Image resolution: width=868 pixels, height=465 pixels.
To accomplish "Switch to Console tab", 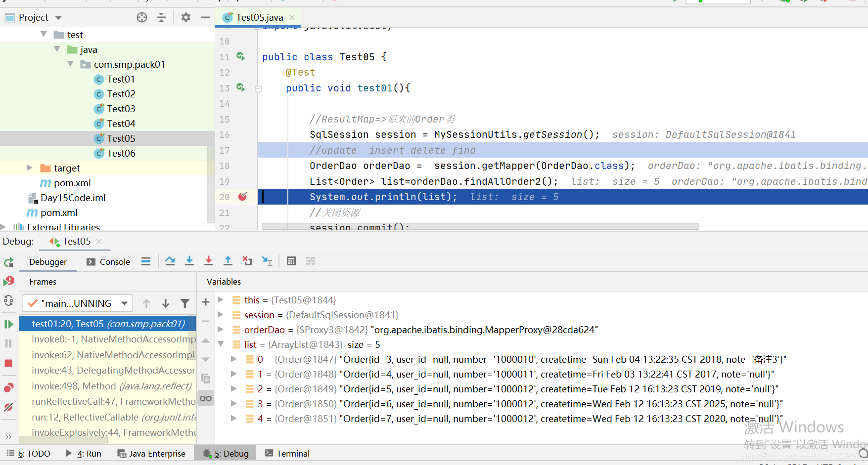I will (108, 262).
